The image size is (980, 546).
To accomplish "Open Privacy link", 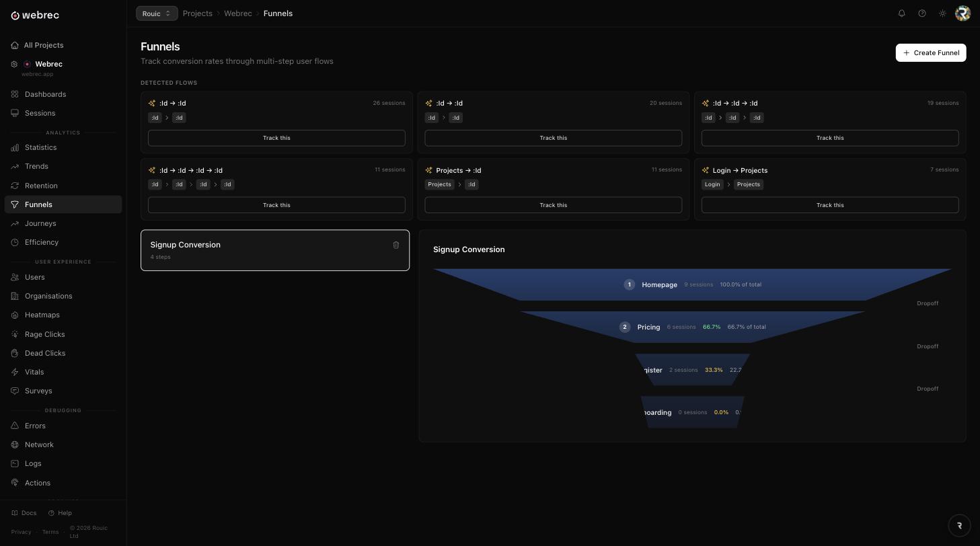I will tap(22, 532).
